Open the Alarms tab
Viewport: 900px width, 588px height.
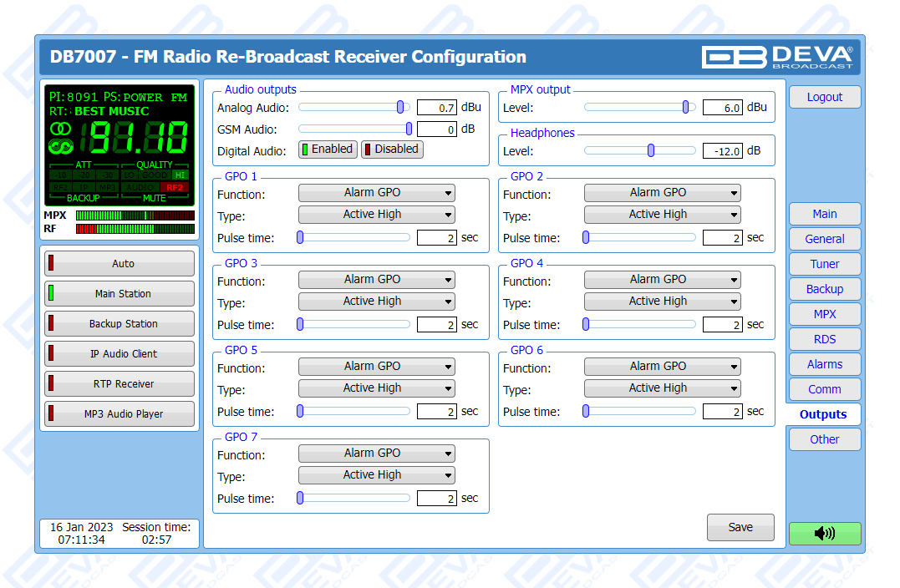(824, 364)
